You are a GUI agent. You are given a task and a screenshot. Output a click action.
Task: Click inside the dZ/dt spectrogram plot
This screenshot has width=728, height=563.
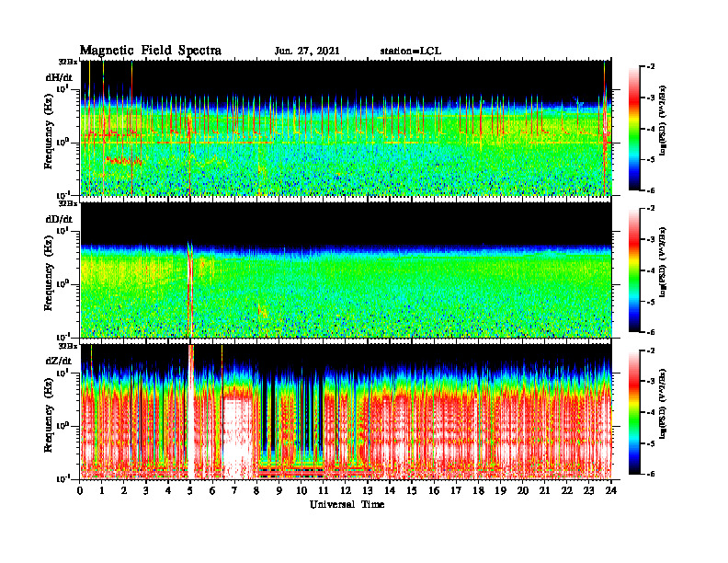(346, 411)
